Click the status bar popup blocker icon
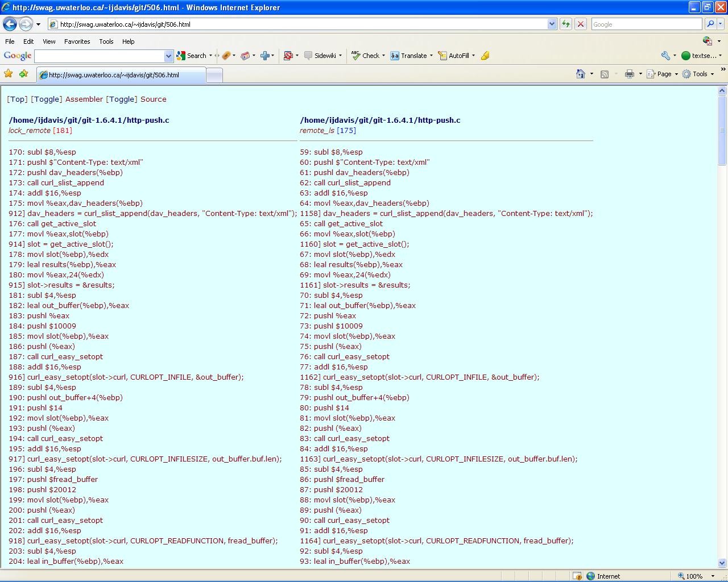728x582 pixels. (x=577, y=576)
